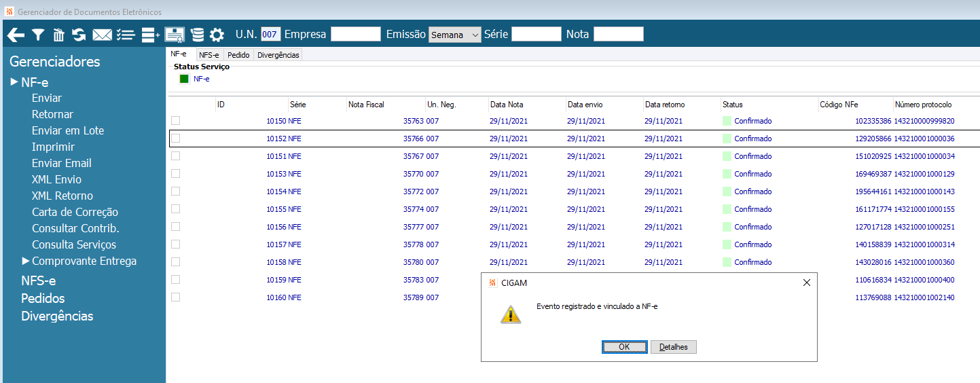Click protocol number 143210001002140
This screenshot has width=980, height=383.
[924, 297]
